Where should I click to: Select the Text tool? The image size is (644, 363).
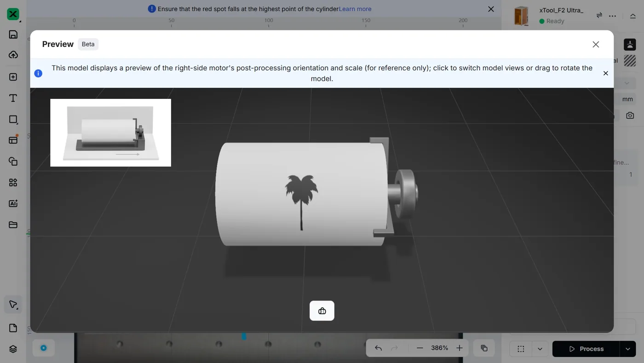click(13, 98)
